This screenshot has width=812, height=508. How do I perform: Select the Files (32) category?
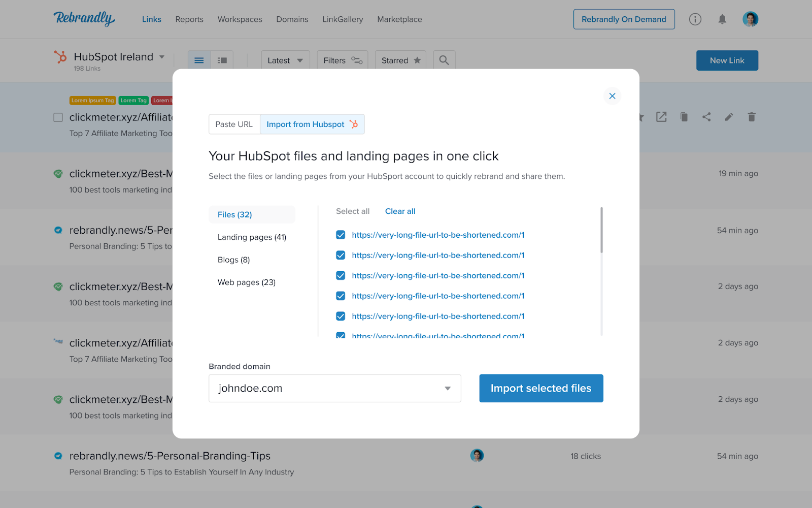[252, 214]
